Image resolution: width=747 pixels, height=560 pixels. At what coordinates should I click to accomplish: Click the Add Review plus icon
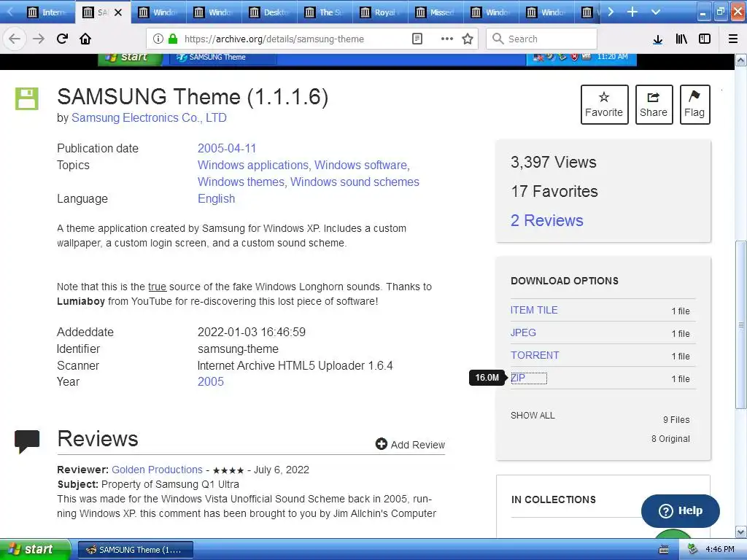click(x=381, y=444)
